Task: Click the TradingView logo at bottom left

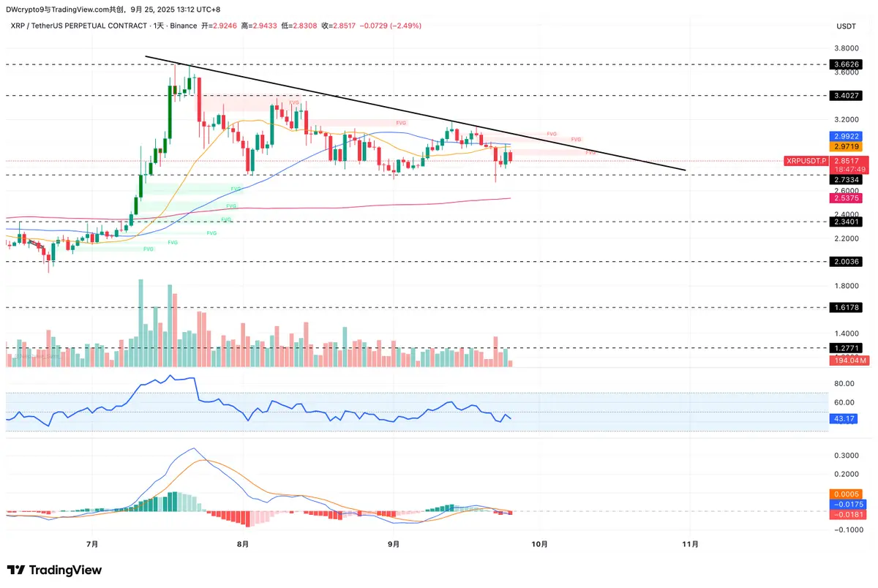Action: [55, 570]
